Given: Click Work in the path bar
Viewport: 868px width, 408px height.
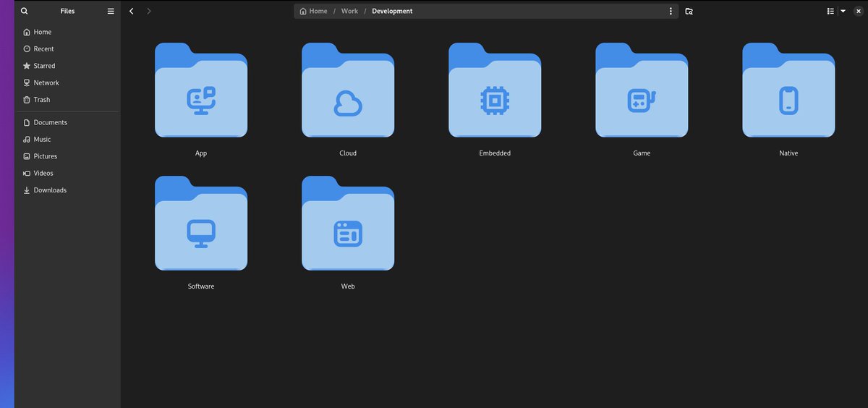Looking at the screenshot, I should (349, 11).
